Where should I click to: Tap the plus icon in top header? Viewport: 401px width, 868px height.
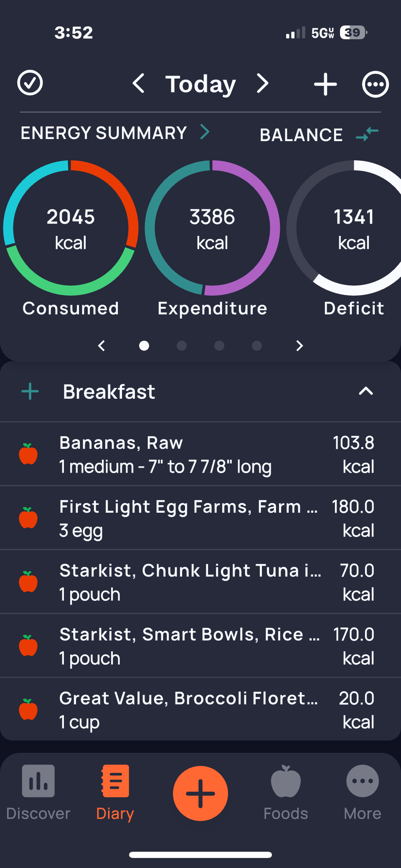(325, 84)
